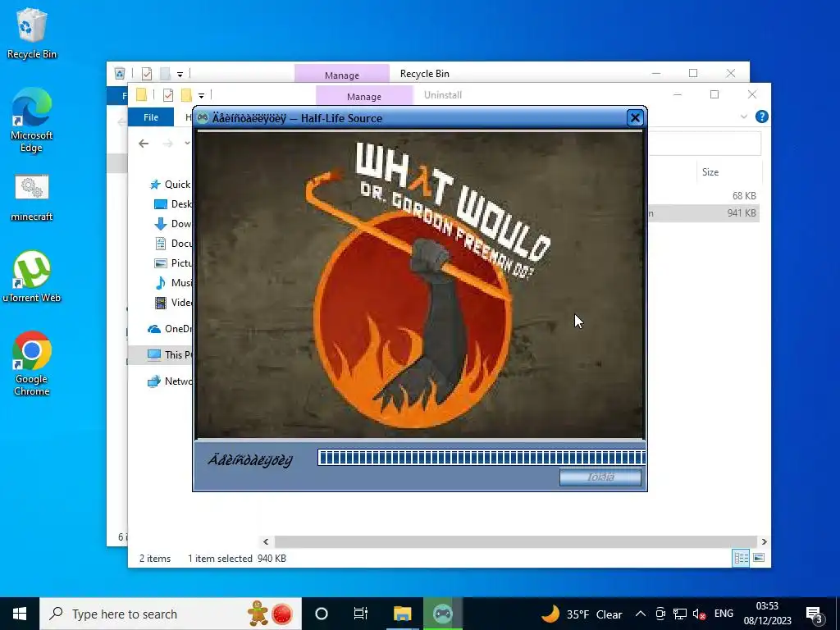Click the taskbar search box

click(x=171, y=614)
